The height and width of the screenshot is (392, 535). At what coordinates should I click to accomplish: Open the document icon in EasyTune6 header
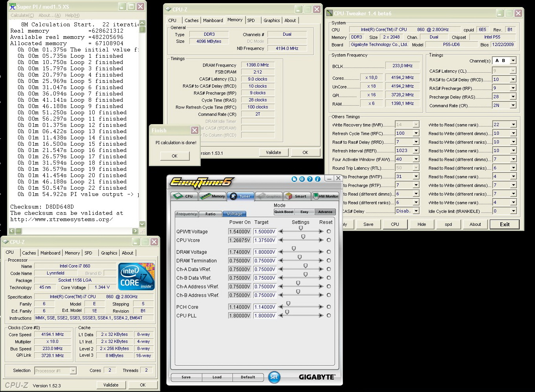click(294, 179)
